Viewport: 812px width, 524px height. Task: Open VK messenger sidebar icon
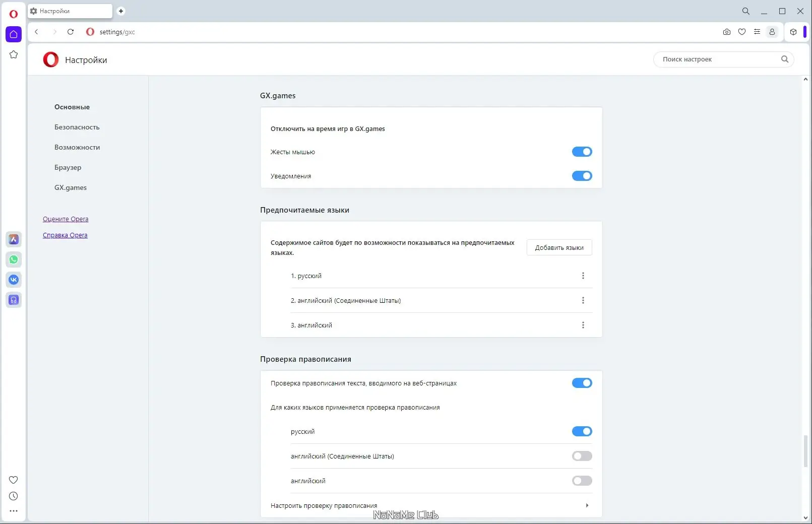(x=14, y=280)
